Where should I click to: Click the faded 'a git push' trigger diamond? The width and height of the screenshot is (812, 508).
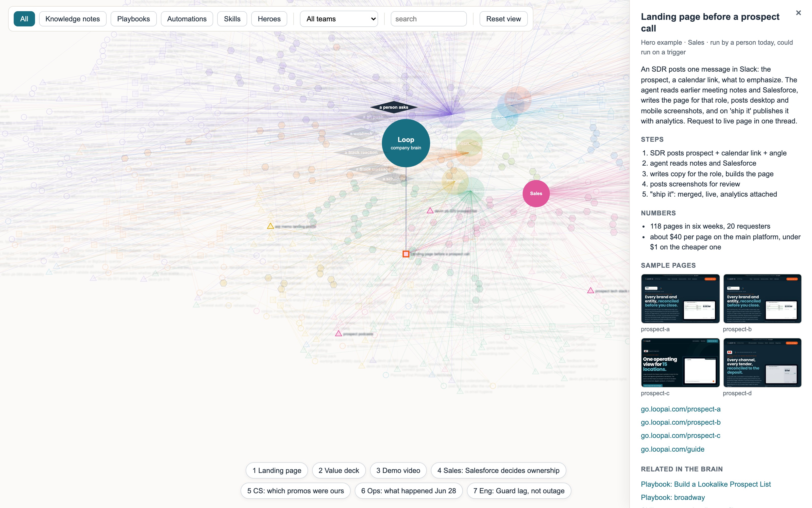coord(373,117)
